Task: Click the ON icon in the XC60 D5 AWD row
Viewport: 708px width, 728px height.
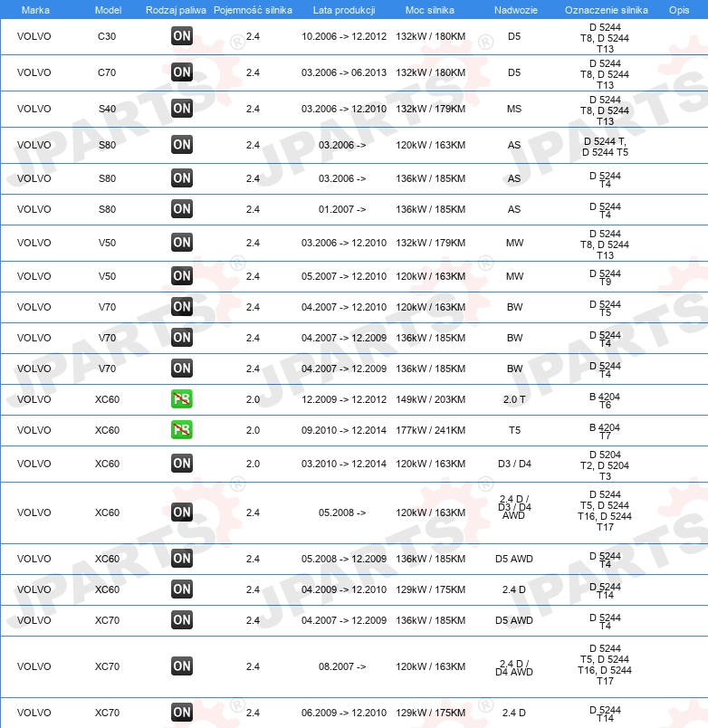Action: (x=181, y=559)
